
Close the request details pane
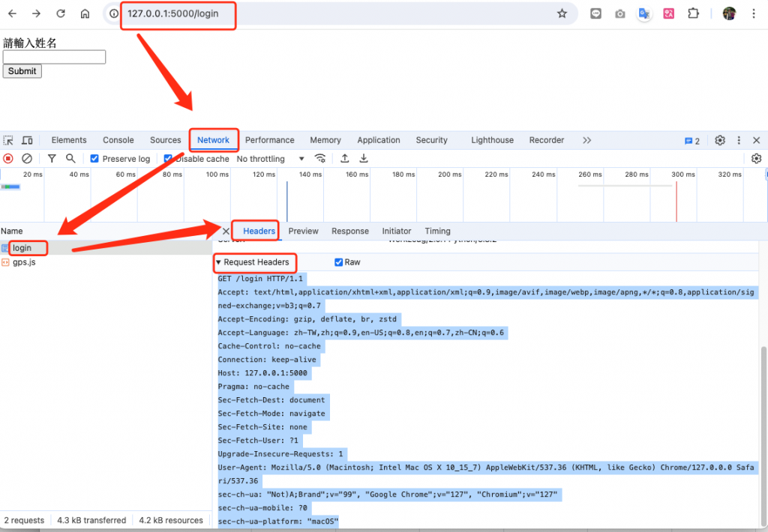tap(226, 232)
